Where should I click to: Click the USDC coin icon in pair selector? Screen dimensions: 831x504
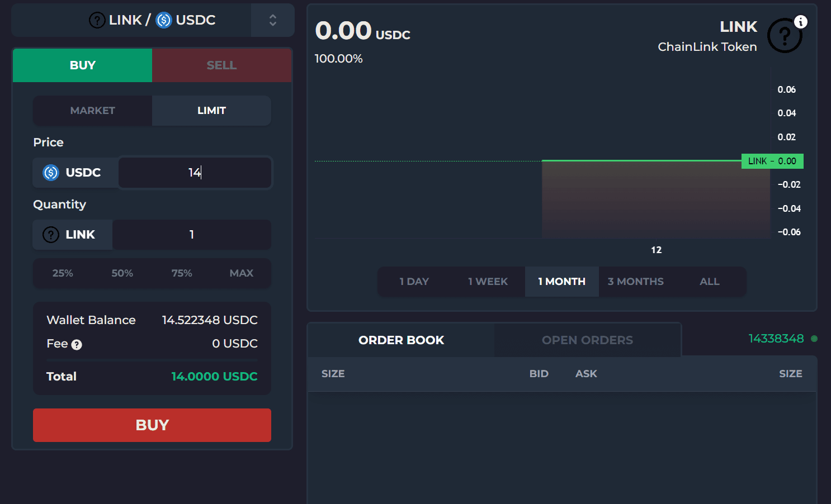(x=163, y=20)
